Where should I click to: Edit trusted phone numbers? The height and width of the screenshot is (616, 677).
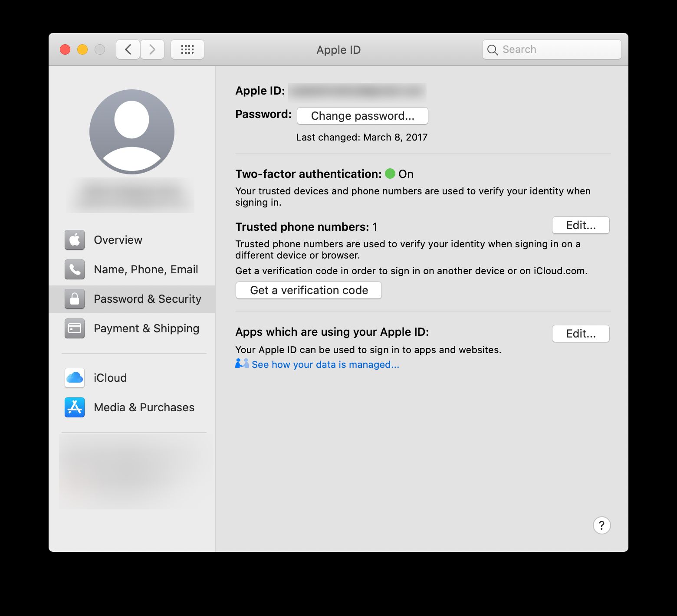tap(581, 225)
